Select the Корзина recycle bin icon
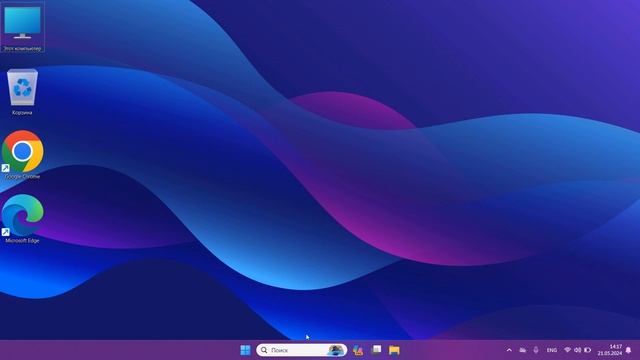This screenshot has height=360, width=640. click(x=22, y=92)
